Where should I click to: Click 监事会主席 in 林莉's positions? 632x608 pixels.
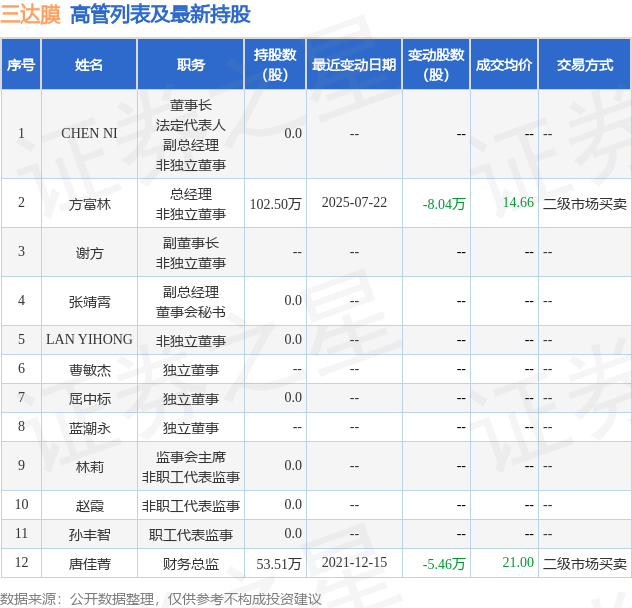point(191,457)
